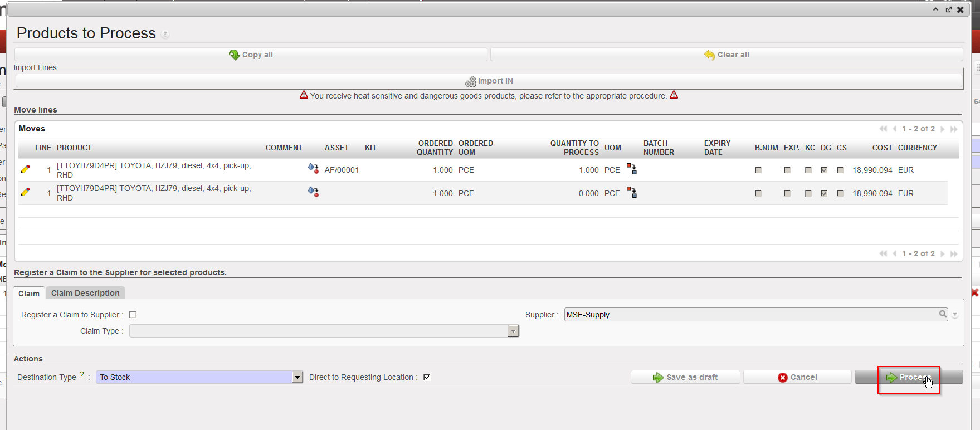Click Destination Type help question mark
The image size is (980, 430).
click(x=82, y=375)
